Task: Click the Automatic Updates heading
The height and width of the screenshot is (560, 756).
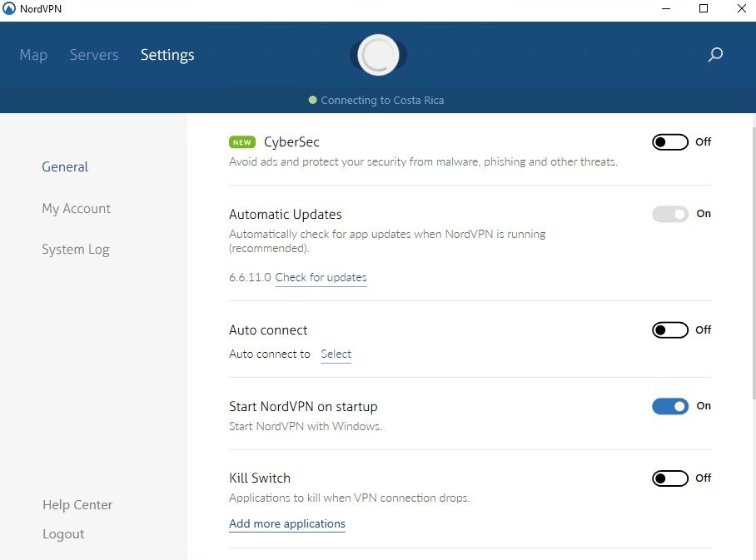Action: coord(286,215)
